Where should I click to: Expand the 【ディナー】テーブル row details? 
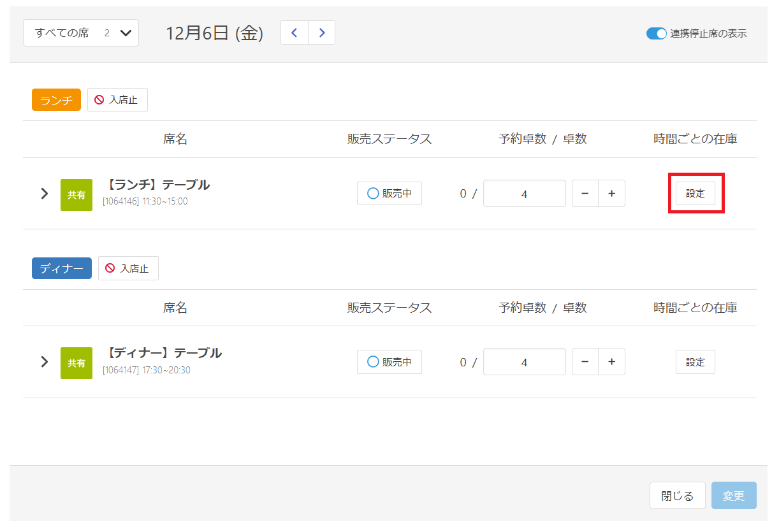click(44, 361)
